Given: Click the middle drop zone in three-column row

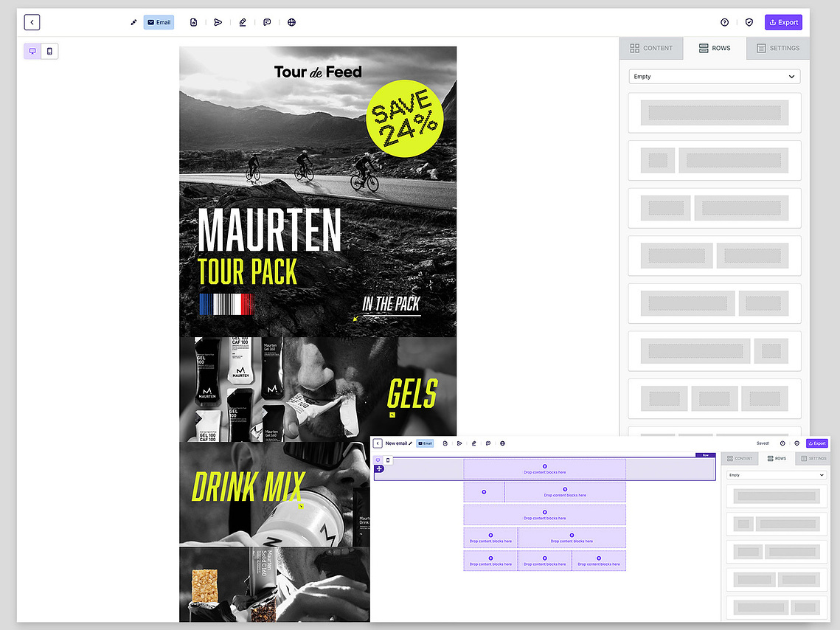Looking at the screenshot, I should pyautogui.click(x=545, y=561).
